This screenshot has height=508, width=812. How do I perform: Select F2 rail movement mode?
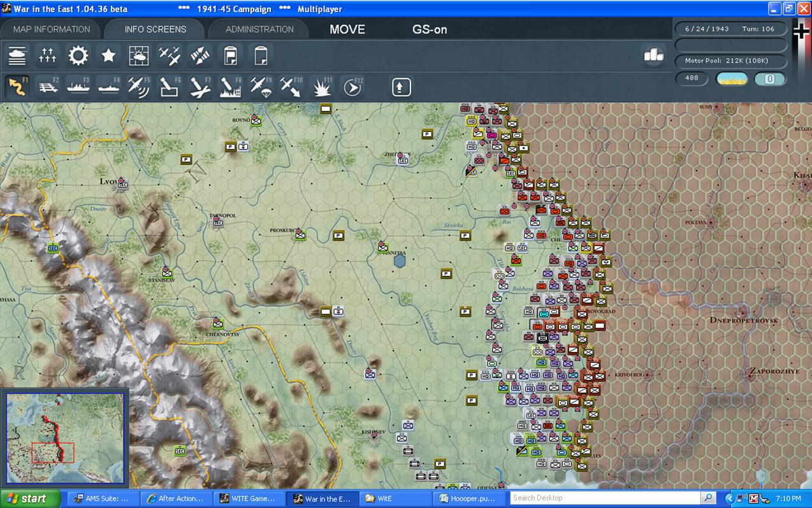pyautogui.click(x=48, y=87)
